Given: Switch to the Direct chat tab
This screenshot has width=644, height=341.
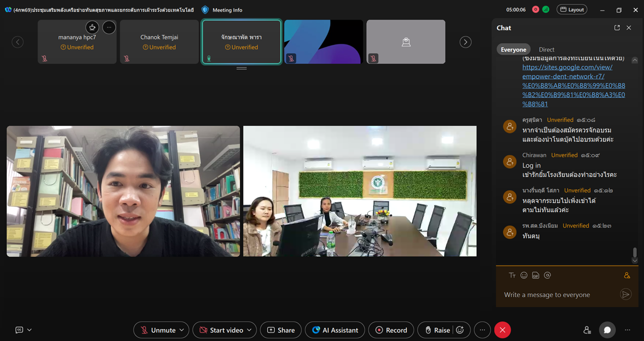Looking at the screenshot, I should [546, 50].
